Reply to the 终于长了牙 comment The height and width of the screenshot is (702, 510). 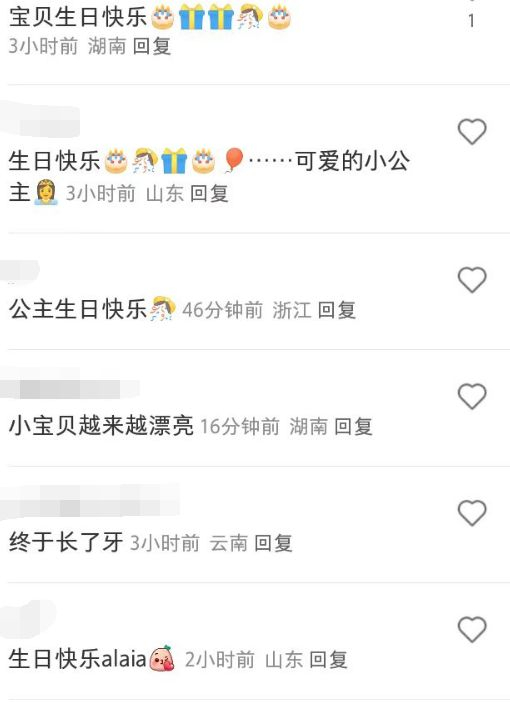274,543
